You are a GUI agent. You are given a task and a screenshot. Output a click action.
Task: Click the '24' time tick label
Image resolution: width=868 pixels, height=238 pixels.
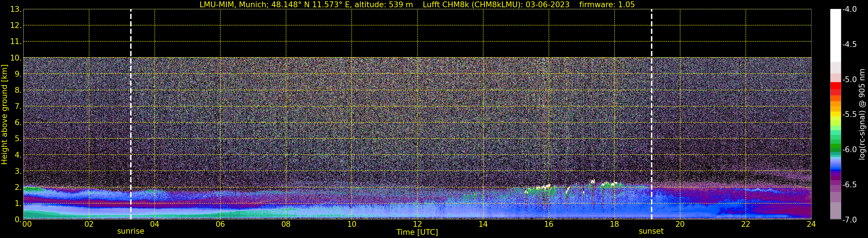811,224
